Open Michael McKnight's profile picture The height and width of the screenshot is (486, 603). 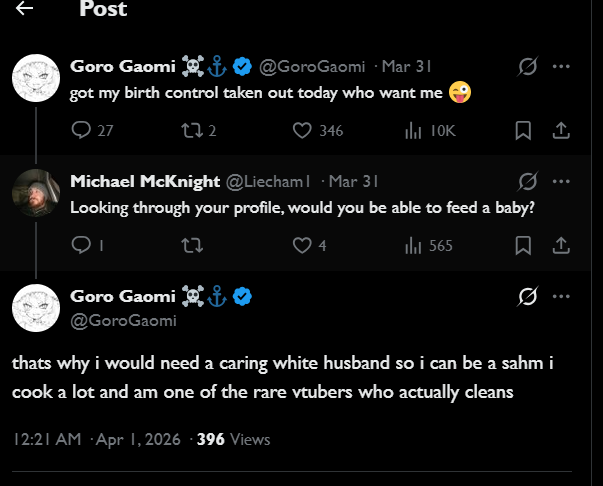[36, 191]
